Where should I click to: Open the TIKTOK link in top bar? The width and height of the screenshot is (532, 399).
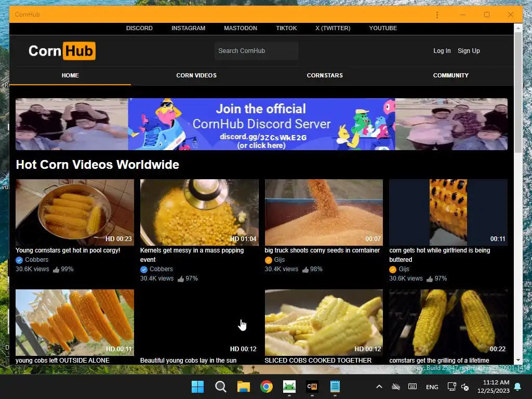tap(286, 28)
